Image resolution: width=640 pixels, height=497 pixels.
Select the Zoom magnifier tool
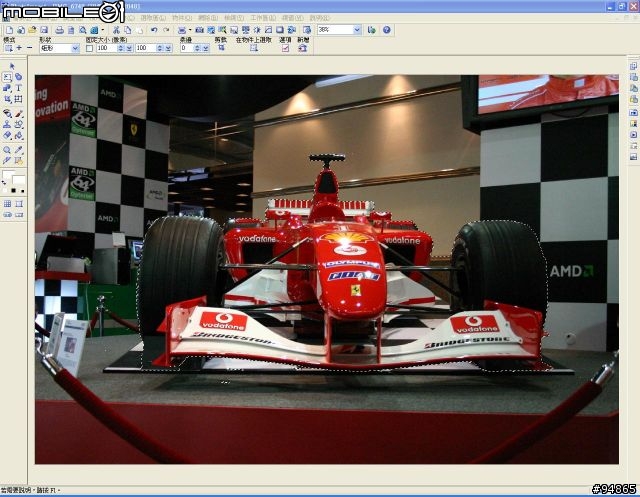7,150
